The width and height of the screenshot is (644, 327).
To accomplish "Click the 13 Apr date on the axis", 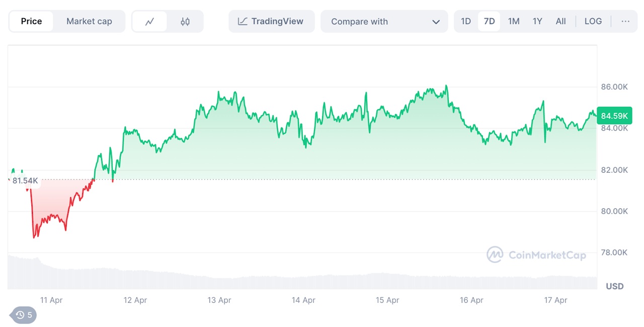I will coord(219,300).
